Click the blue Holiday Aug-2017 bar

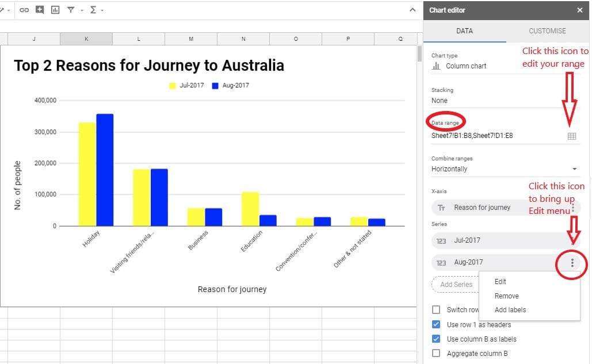(x=105, y=170)
